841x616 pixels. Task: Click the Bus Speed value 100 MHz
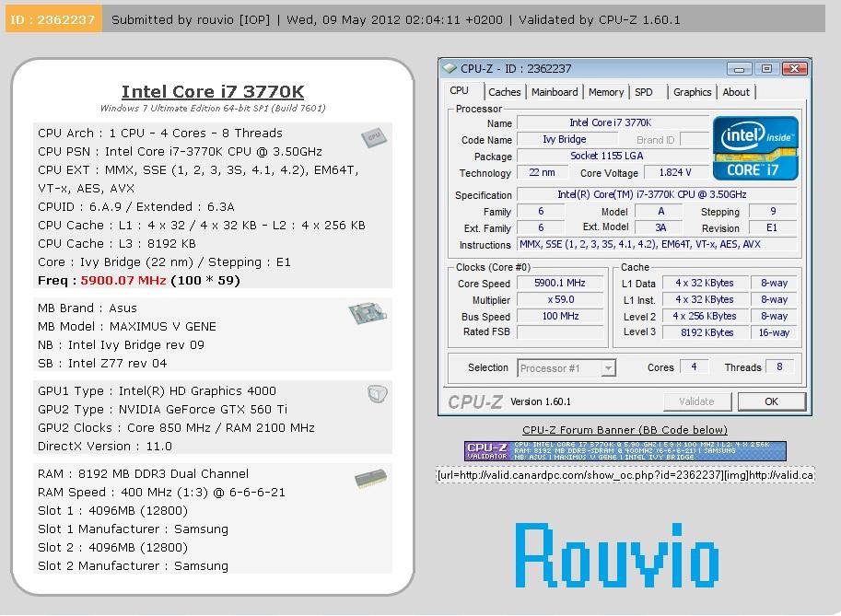pos(559,317)
